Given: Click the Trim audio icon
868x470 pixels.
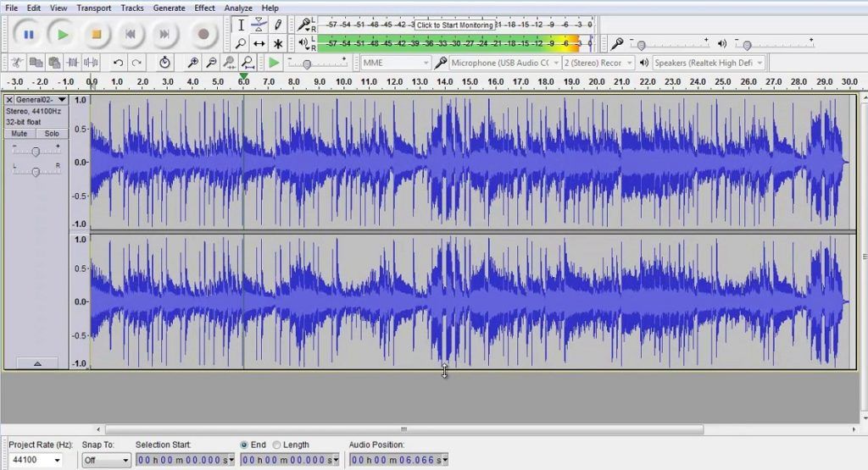Looking at the screenshot, I should pyautogui.click(x=73, y=63).
